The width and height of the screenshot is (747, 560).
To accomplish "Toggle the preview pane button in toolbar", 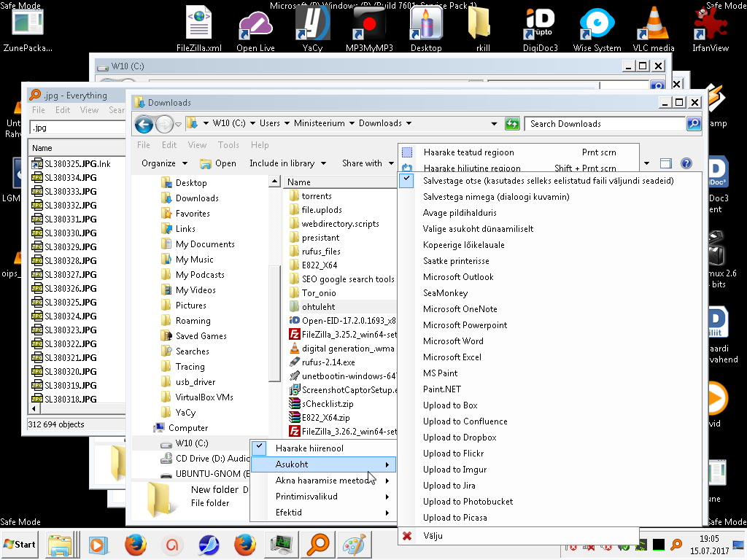I will point(665,163).
